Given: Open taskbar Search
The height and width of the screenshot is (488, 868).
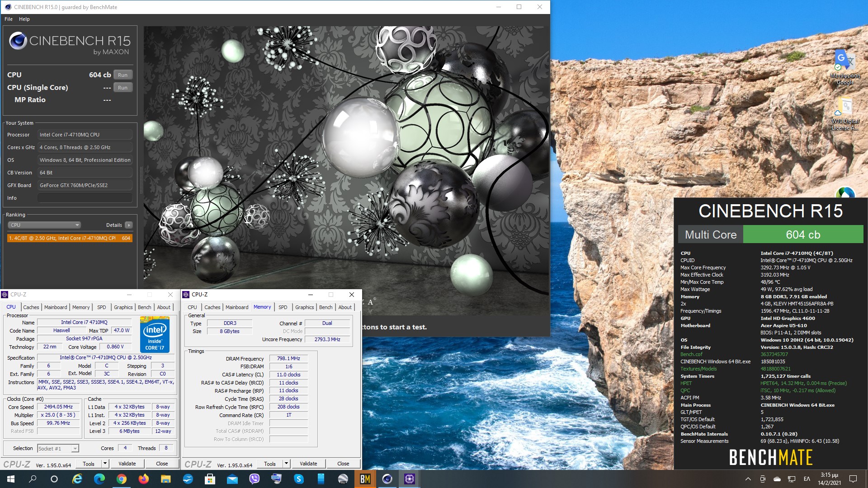Looking at the screenshot, I should pos(33,479).
